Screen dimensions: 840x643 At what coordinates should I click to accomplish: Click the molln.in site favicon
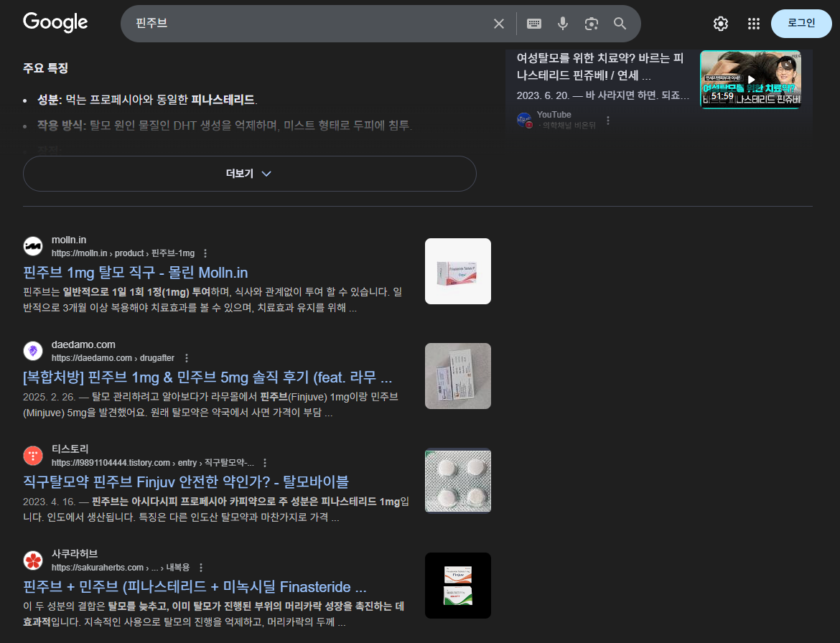[x=33, y=246]
